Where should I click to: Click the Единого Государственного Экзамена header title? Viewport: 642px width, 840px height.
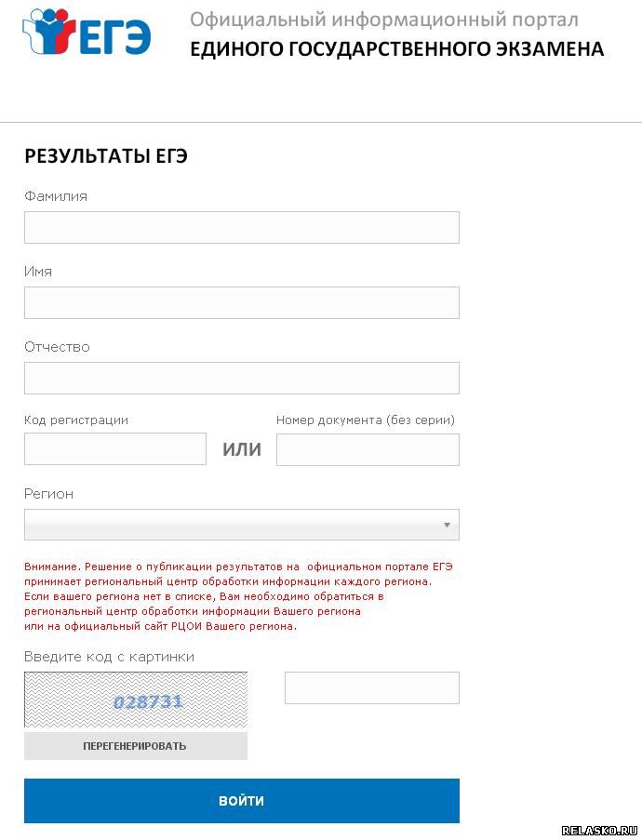click(x=396, y=49)
